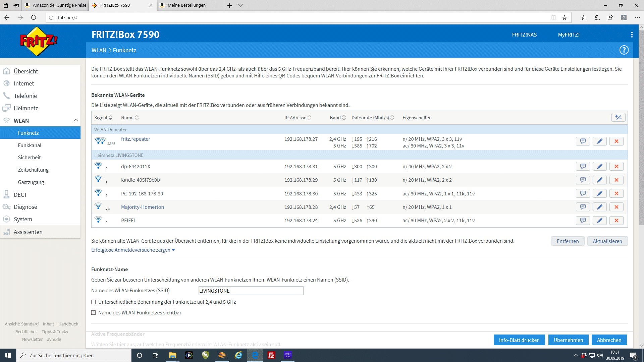Open comment icon for PFIFFI
This screenshot has height=362, width=644.
[583, 220]
